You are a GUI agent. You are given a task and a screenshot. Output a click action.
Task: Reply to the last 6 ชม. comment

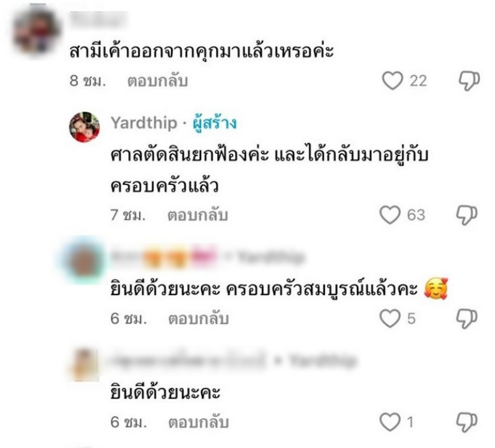pyautogui.click(x=199, y=423)
